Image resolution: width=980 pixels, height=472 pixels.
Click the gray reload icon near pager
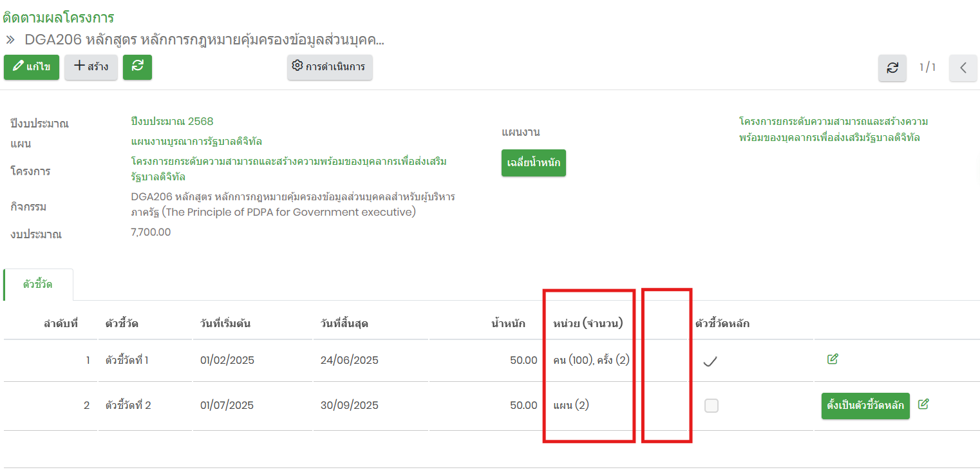pos(892,68)
